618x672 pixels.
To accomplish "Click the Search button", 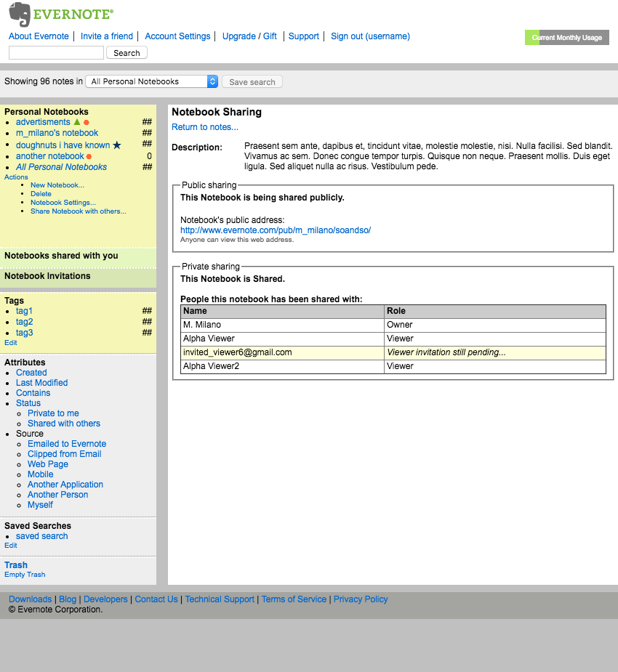I will pos(127,53).
